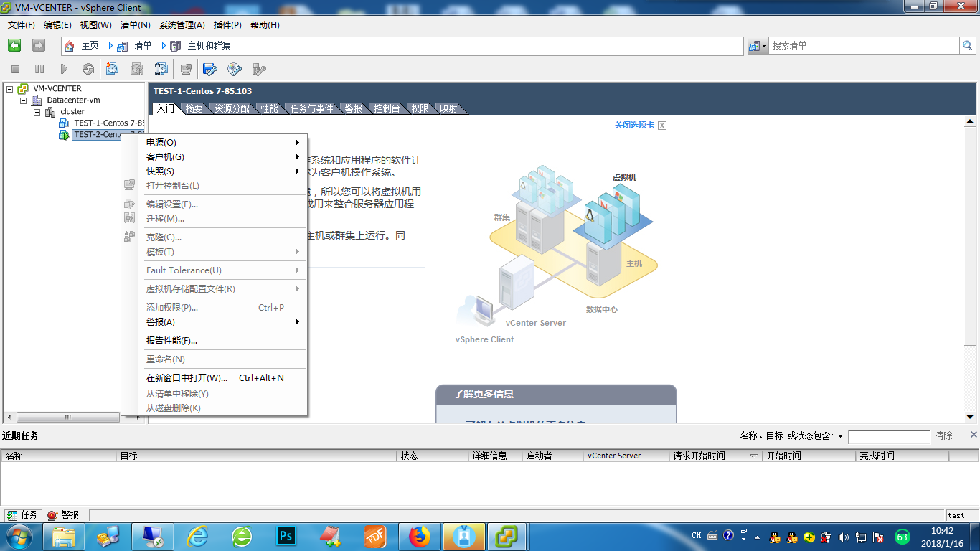Collapse the Datacenter-vm tree node
The height and width of the screenshot is (551, 980).
(24, 100)
